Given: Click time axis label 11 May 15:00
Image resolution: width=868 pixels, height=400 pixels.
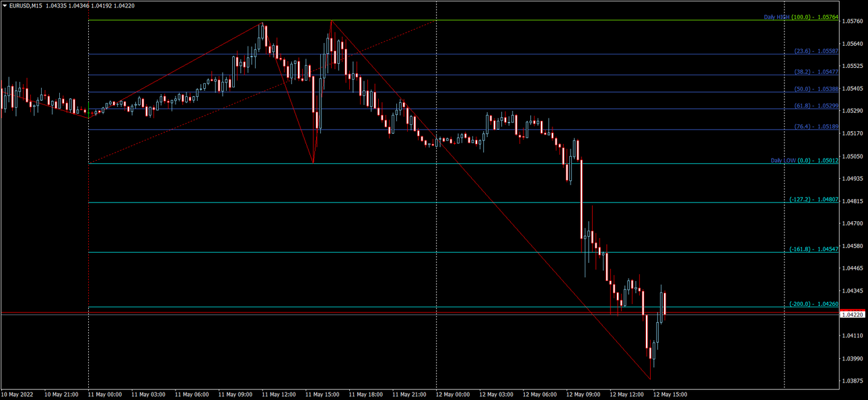Looking at the screenshot, I should (322, 395).
